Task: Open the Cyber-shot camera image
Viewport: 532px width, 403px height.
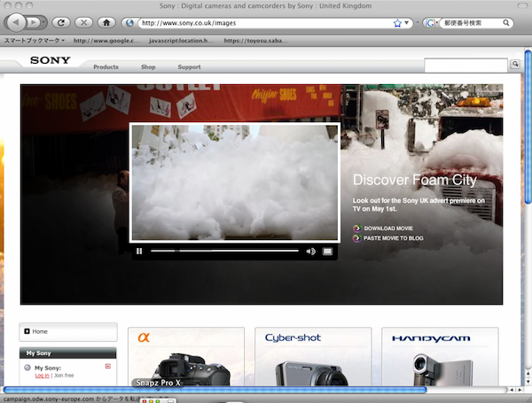Action: (311, 373)
